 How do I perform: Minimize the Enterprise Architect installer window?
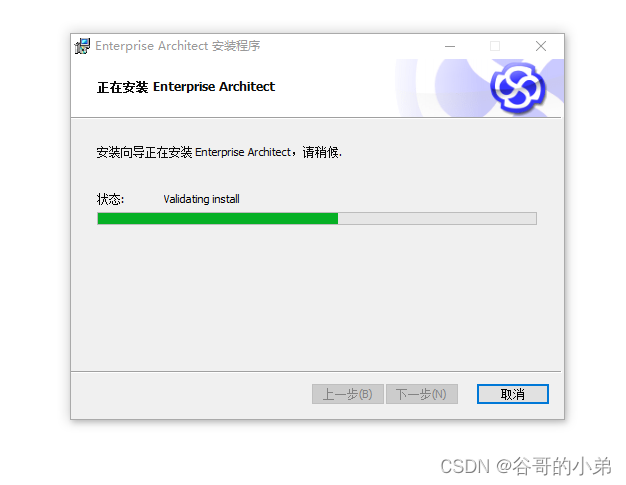[450, 46]
